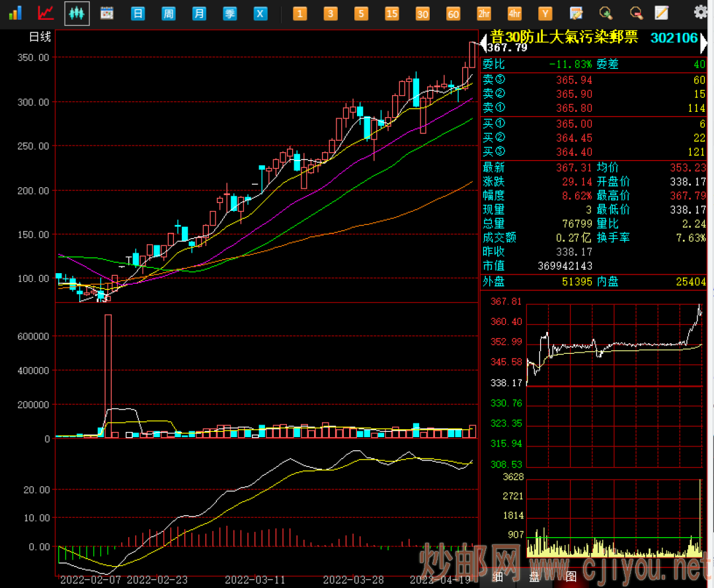Select the 30 minute interval button
The image size is (714, 588).
[x=422, y=13]
